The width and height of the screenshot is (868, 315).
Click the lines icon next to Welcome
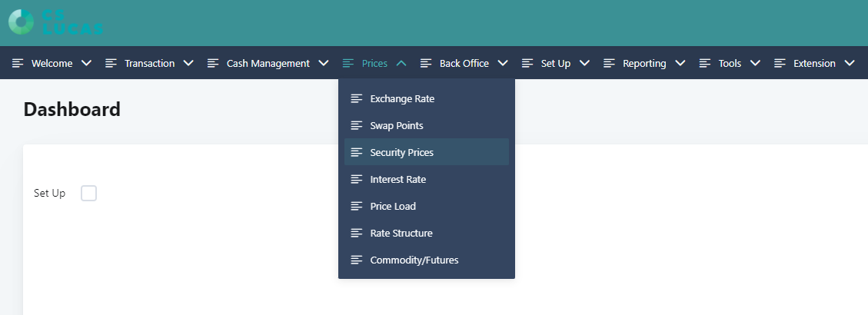(x=18, y=63)
